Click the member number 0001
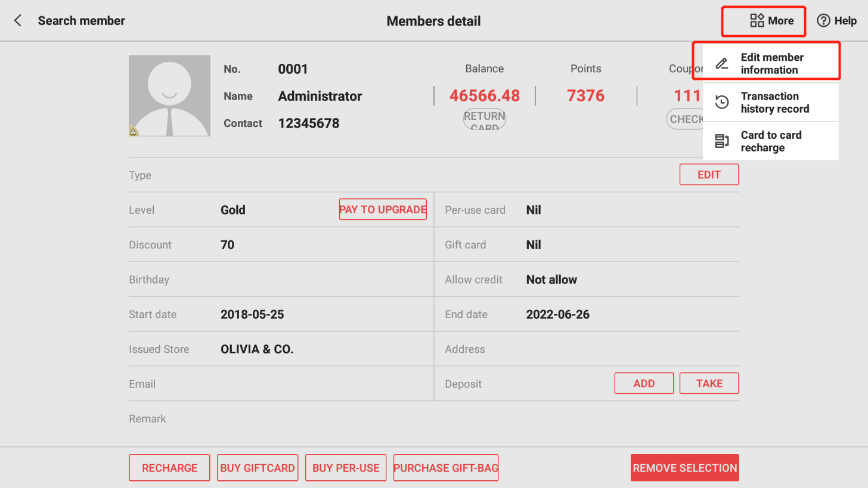The width and height of the screenshot is (868, 488). click(x=293, y=69)
